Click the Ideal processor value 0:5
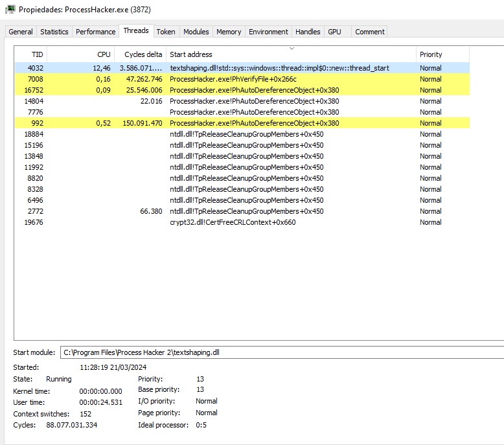 (201, 425)
